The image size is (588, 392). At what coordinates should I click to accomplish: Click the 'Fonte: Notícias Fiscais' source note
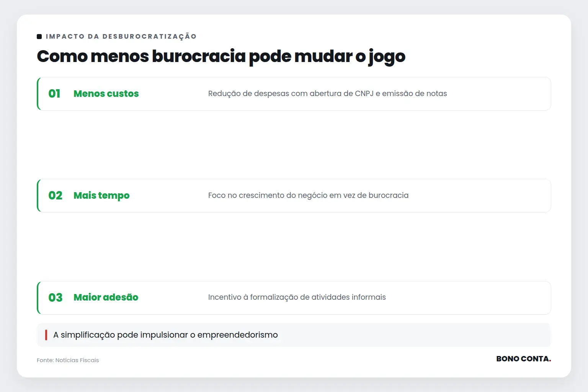(68, 360)
